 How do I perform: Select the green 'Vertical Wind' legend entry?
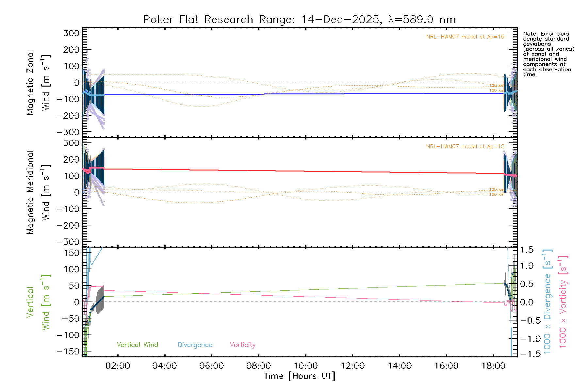point(137,345)
